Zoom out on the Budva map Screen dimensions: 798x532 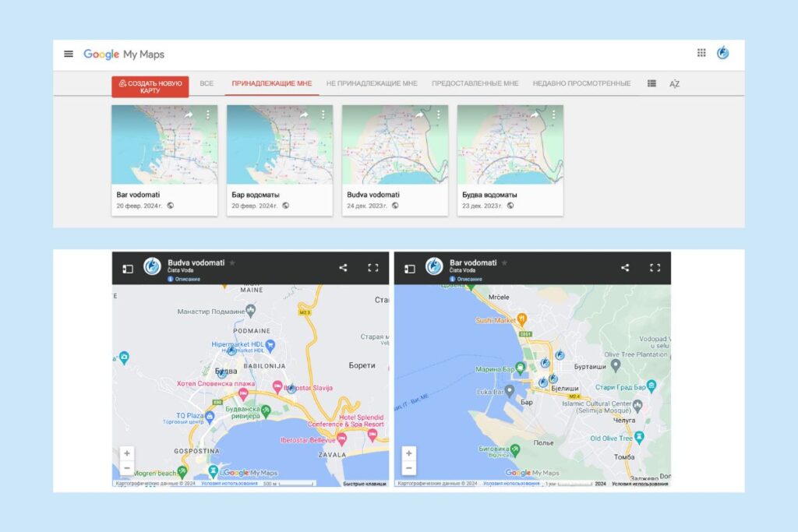(x=127, y=467)
